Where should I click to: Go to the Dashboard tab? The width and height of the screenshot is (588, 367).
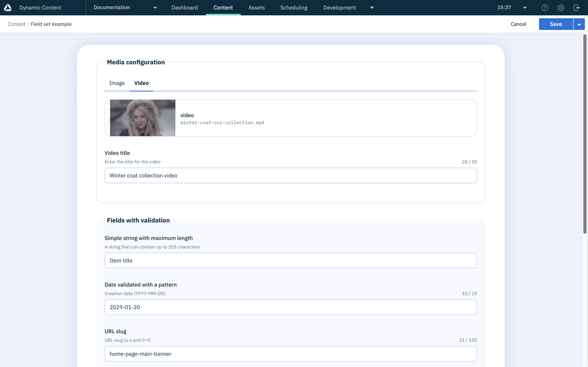click(184, 7)
